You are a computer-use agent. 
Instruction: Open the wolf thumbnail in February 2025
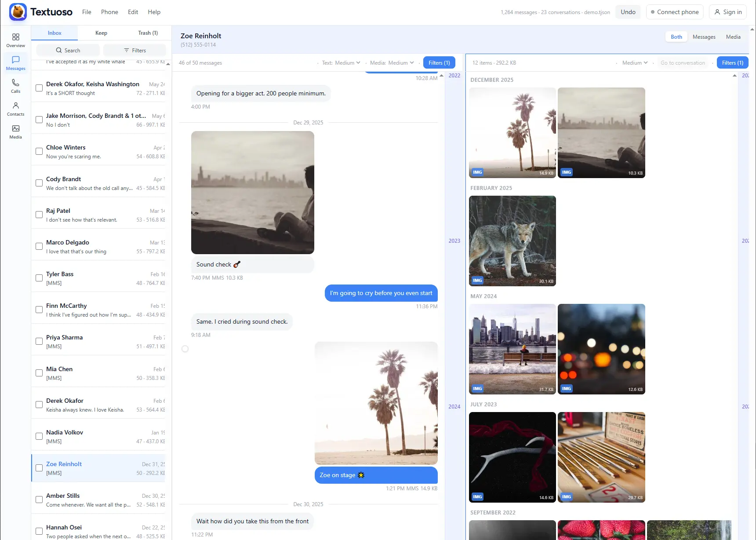[512, 241]
